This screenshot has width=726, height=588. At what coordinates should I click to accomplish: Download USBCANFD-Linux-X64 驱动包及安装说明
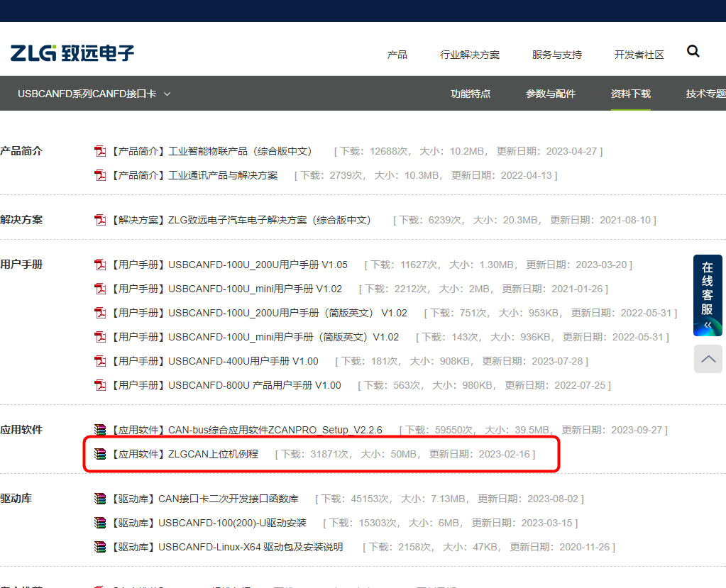[227, 547]
